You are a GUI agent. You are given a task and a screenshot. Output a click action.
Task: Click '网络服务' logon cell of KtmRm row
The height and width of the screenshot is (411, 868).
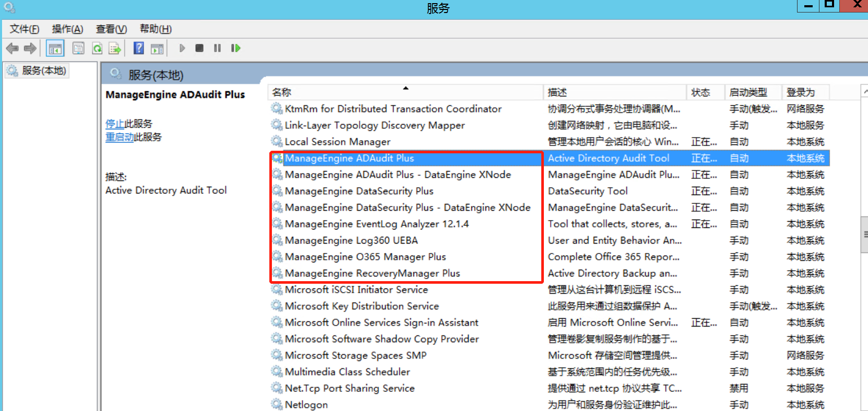tap(805, 108)
